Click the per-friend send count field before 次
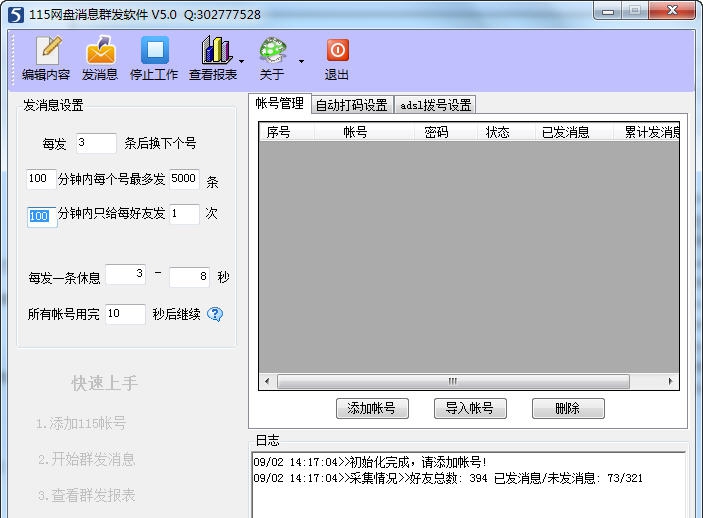 184,214
